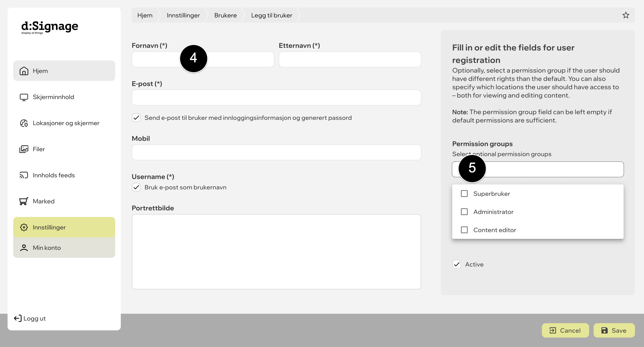This screenshot has height=347, width=644.
Task: Go to Lokasjoner og skjermer
Action: [64, 123]
